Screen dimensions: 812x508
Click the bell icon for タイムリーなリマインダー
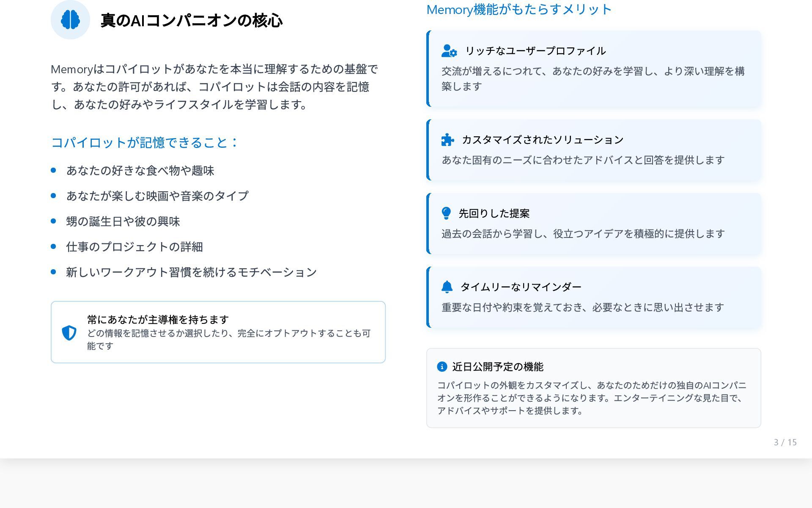point(447,287)
